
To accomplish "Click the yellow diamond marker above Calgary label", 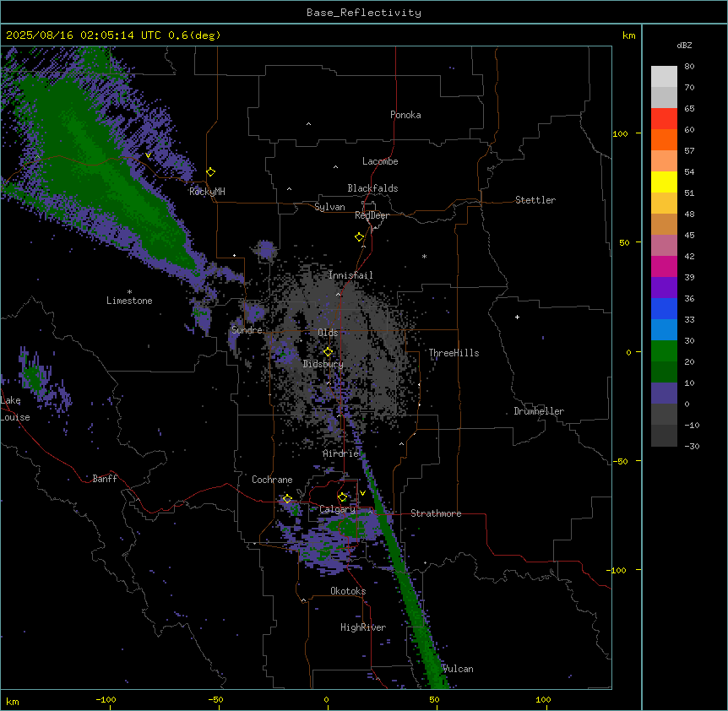I will coord(342,497).
